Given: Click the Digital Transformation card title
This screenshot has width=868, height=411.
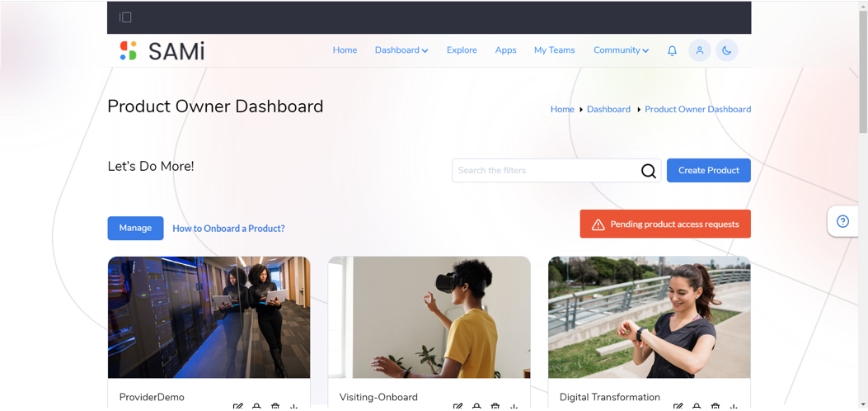Looking at the screenshot, I should 610,397.
